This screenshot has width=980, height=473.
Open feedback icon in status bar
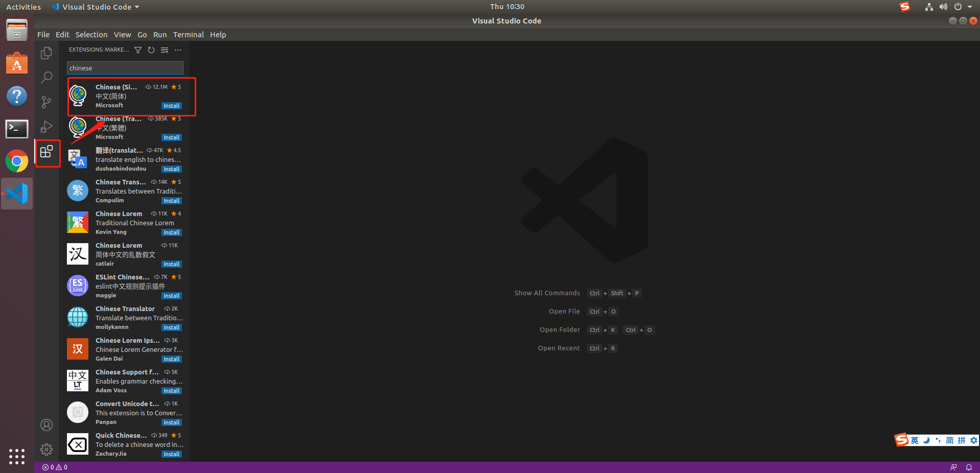[953, 467]
